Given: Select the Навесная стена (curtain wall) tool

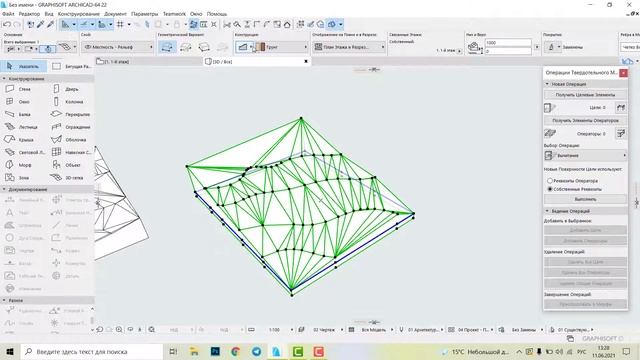Looking at the screenshot, I should tap(71, 152).
